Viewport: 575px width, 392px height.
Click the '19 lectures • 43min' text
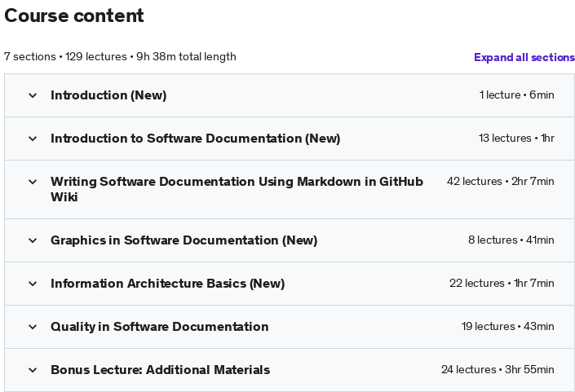pos(508,327)
